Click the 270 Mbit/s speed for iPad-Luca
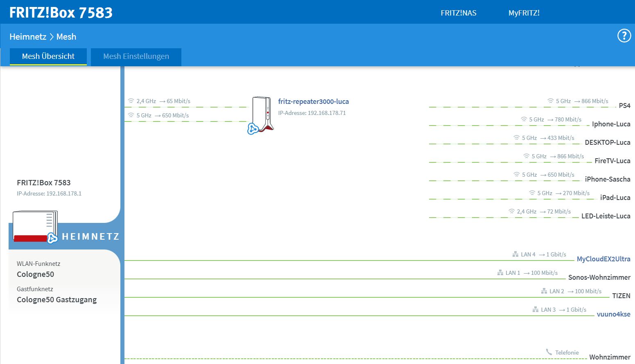635x364 pixels. [x=576, y=193]
